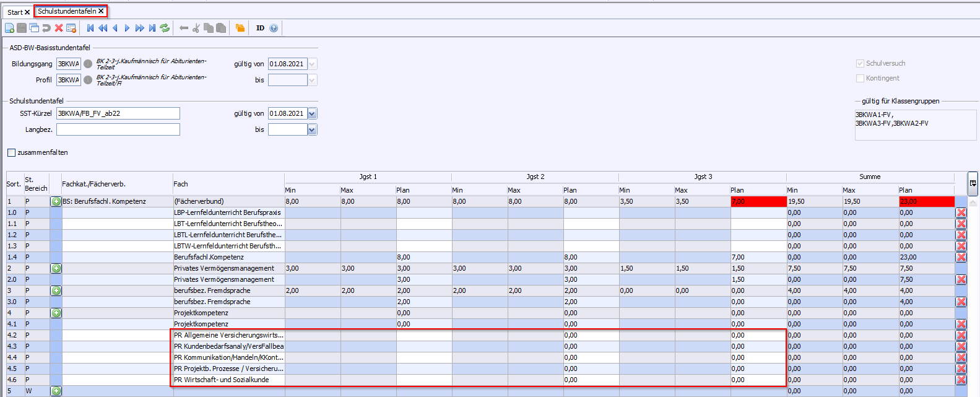The height and width of the screenshot is (397, 980).
Task: Jump to the first record
Action: [90, 28]
